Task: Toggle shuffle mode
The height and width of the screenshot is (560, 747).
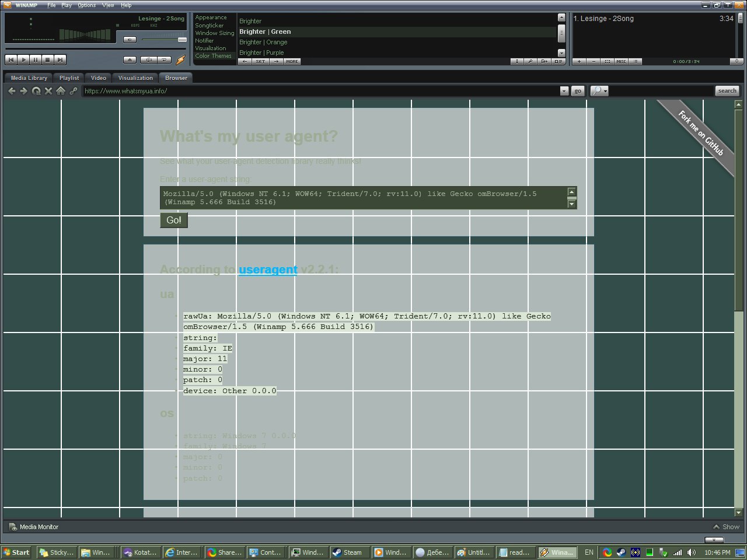Action: [149, 60]
